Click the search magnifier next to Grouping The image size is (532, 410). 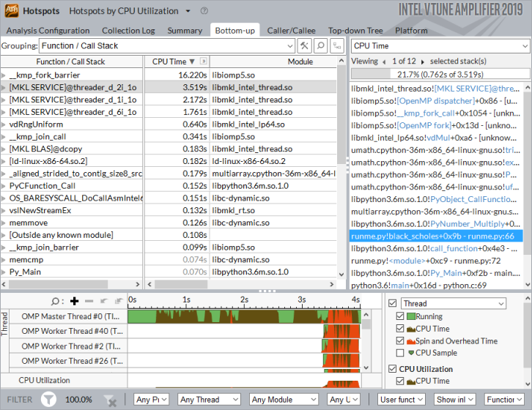[320, 45]
